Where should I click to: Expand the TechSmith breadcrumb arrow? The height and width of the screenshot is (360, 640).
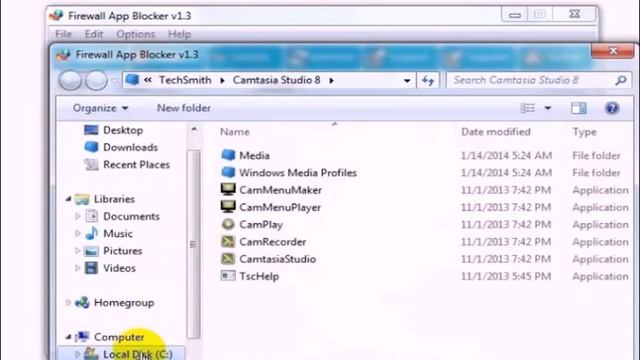(222, 80)
